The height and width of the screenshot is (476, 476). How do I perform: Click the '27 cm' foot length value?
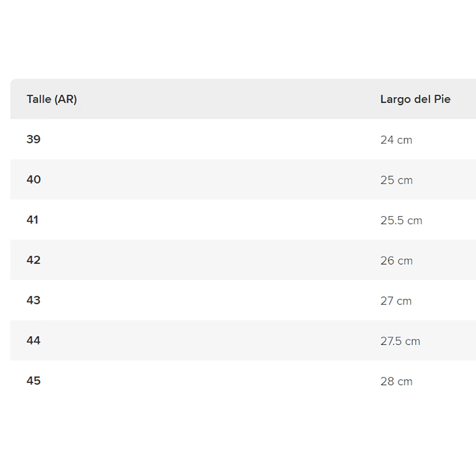pyautogui.click(x=396, y=301)
